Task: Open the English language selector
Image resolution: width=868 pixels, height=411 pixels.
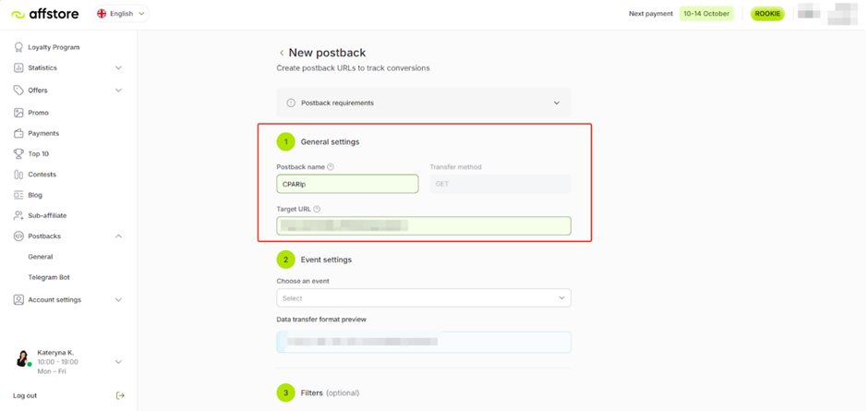Action: click(x=121, y=14)
